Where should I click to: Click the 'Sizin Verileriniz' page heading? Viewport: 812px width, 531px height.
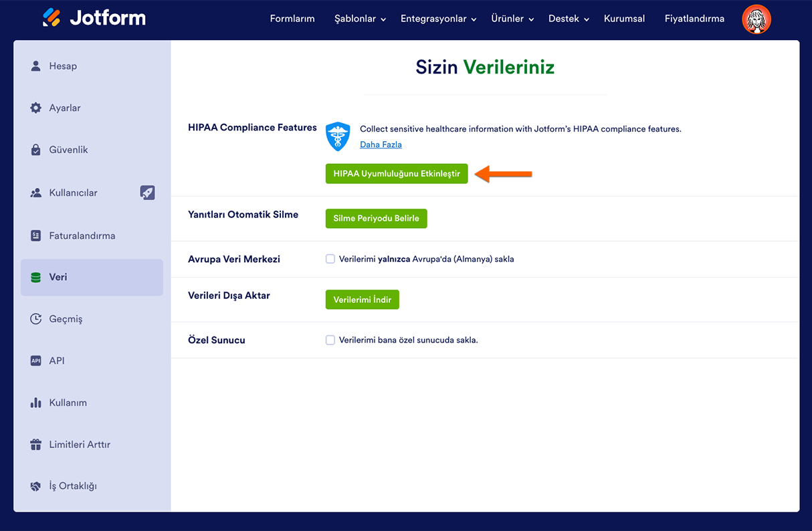tap(485, 67)
